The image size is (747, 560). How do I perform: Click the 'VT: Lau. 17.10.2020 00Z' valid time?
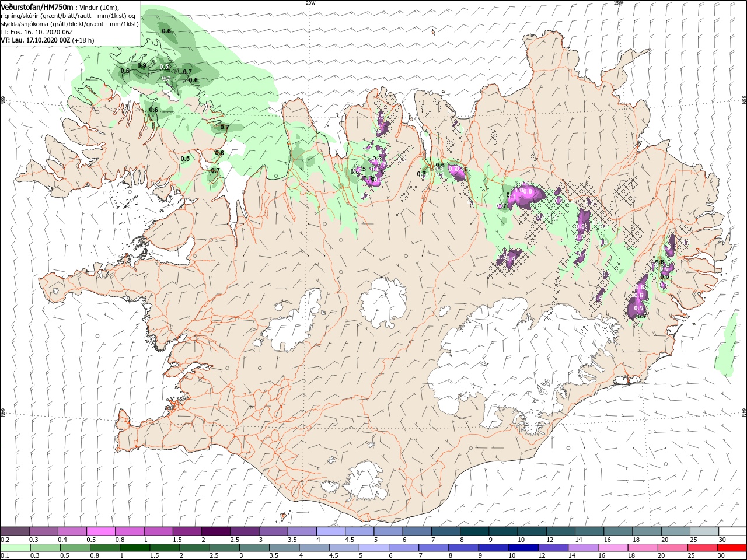pos(36,40)
